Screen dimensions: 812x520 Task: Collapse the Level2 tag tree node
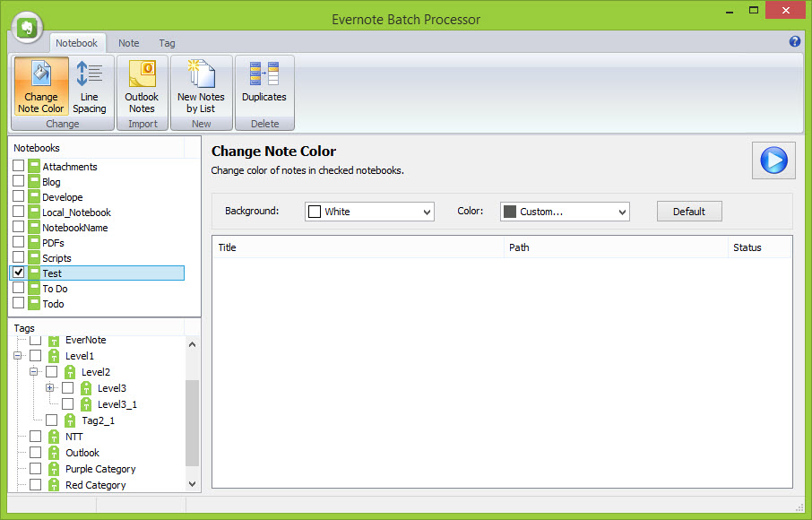34,372
